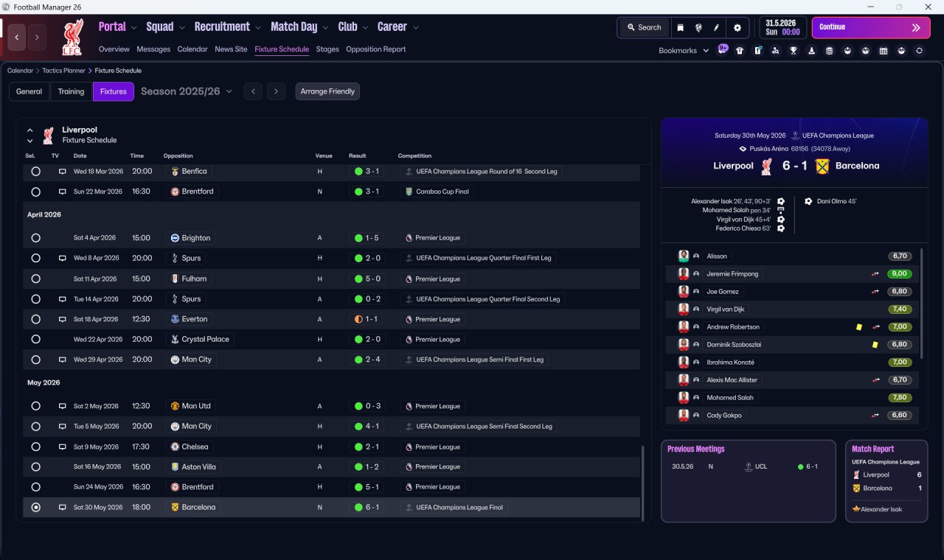Open the Messages sub-tab

[x=153, y=49]
